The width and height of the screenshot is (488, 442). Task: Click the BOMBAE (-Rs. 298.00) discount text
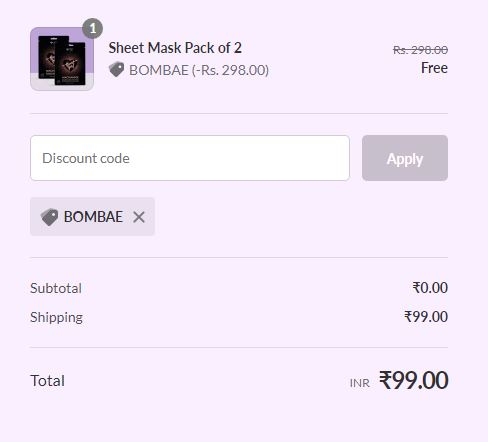pyautogui.click(x=199, y=70)
